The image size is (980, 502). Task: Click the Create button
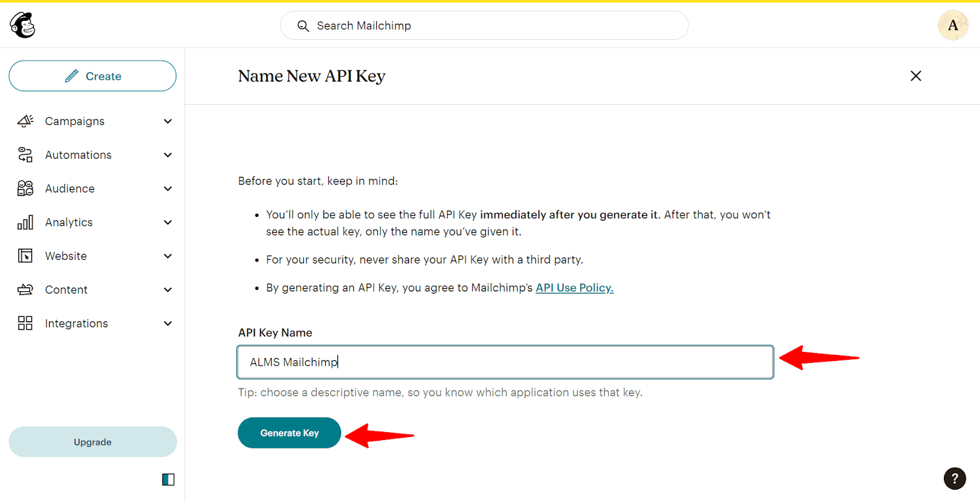click(92, 76)
